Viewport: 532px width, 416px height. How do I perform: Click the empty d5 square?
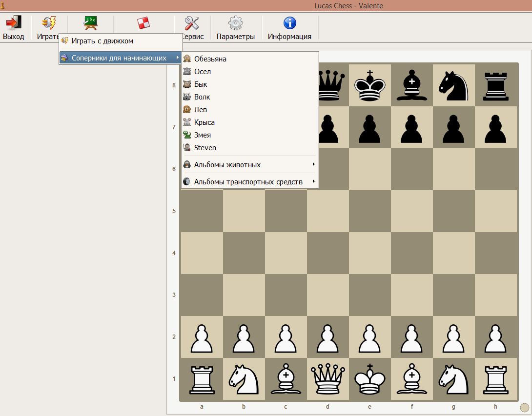click(328, 211)
